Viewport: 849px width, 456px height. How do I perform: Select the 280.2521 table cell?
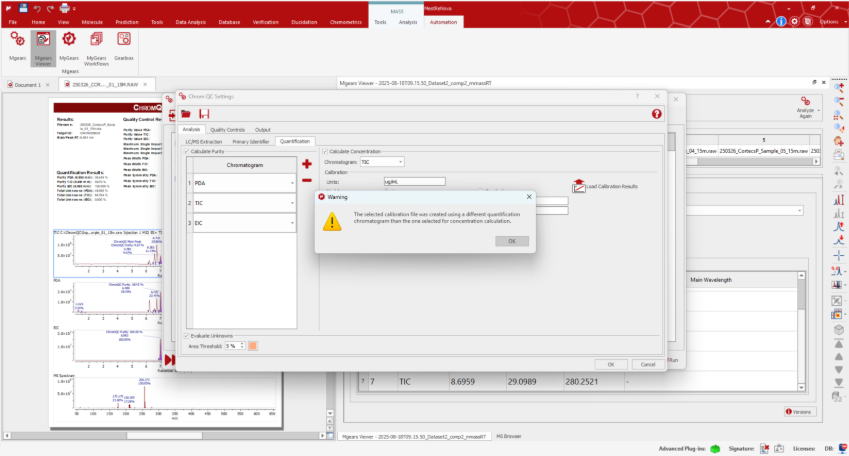(591, 381)
